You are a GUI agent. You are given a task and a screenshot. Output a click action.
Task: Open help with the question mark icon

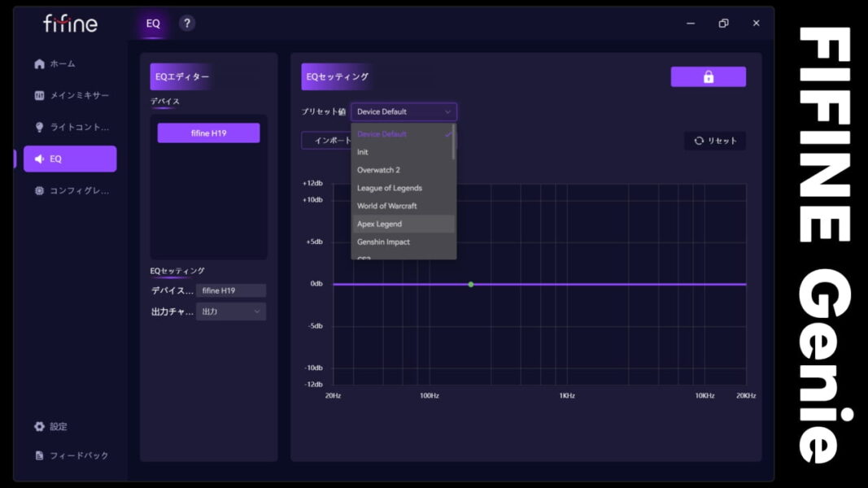(187, 24)
